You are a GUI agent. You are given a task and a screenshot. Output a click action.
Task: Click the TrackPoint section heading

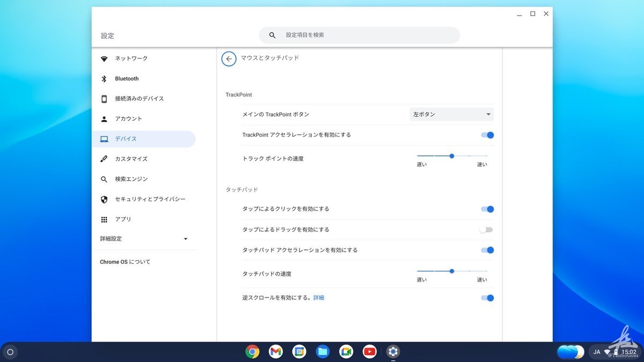239,95
